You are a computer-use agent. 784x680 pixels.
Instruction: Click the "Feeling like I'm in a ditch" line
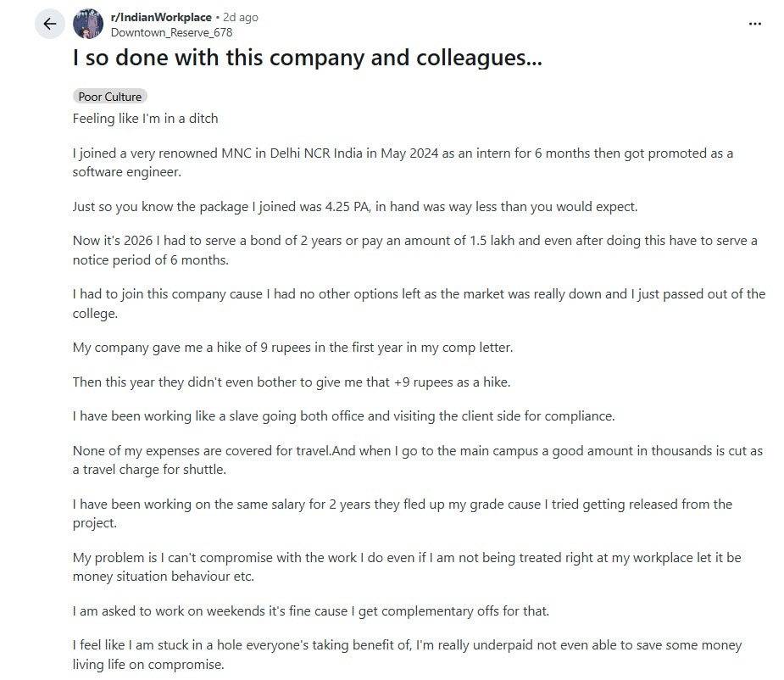tap(145, 119)
